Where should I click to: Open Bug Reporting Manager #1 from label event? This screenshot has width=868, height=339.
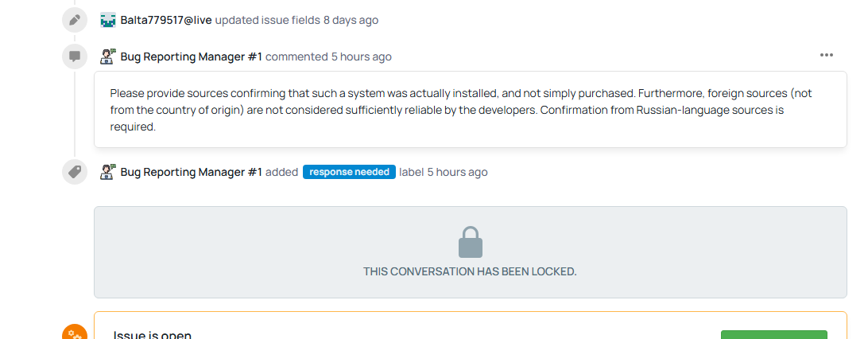coord(192,172)
